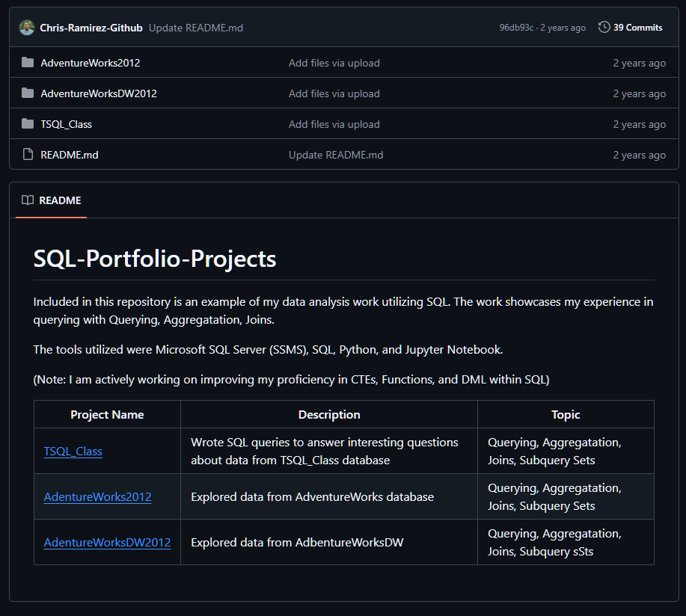
Task: Follow the AdentureWorks2012 link in project table
Action: point(97,497)
